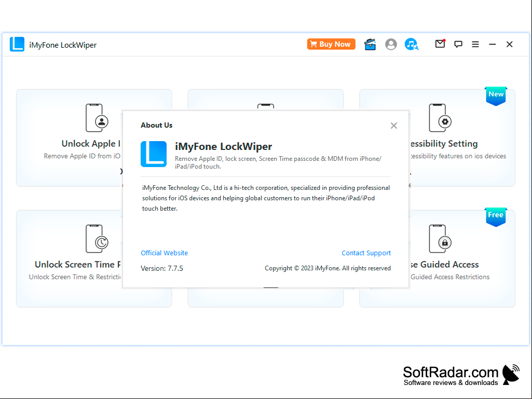Close the About Us dialog
The width and height of the screenshot is (532, 399).
393,126
